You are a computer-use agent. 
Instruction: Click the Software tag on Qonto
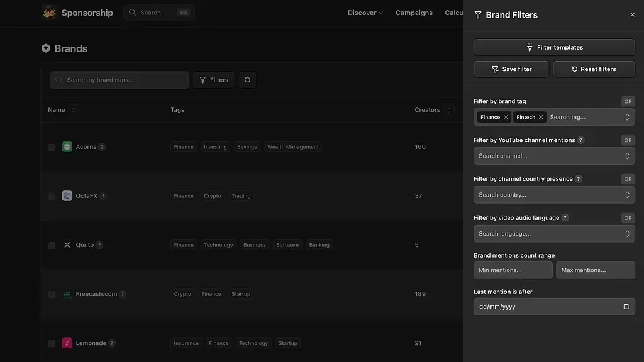(x=287, y=245)
